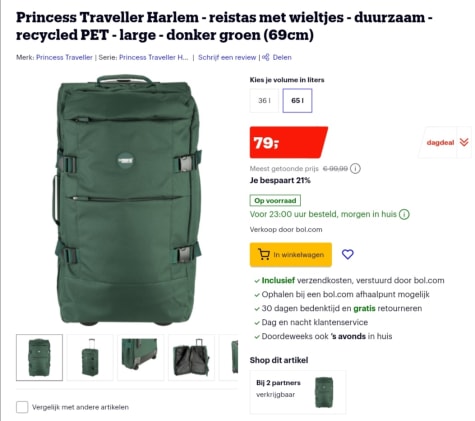Image resolution: width=475 pixels, height=421 pixels.
Task: Click Schrijf een review link
Action: pyautogui.click(x=227, y=57)
